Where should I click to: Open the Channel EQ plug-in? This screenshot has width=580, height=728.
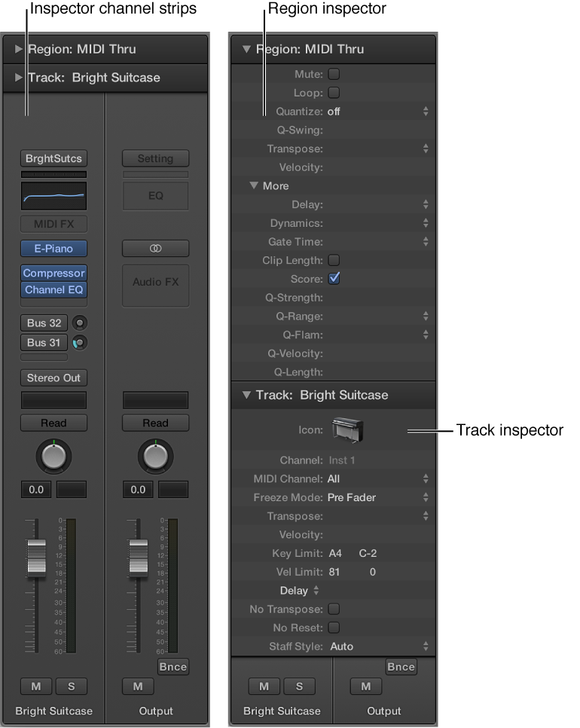(x=53, y=289)
